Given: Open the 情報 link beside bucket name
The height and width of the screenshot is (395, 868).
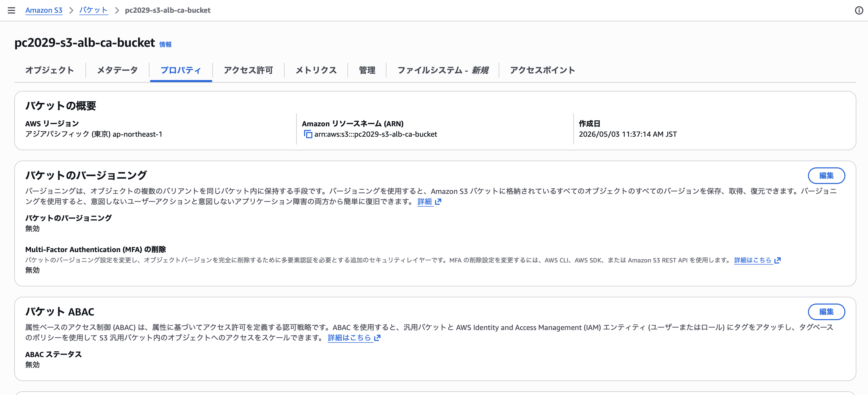Looking at the screenshot, I should click(x=166, y=44).
